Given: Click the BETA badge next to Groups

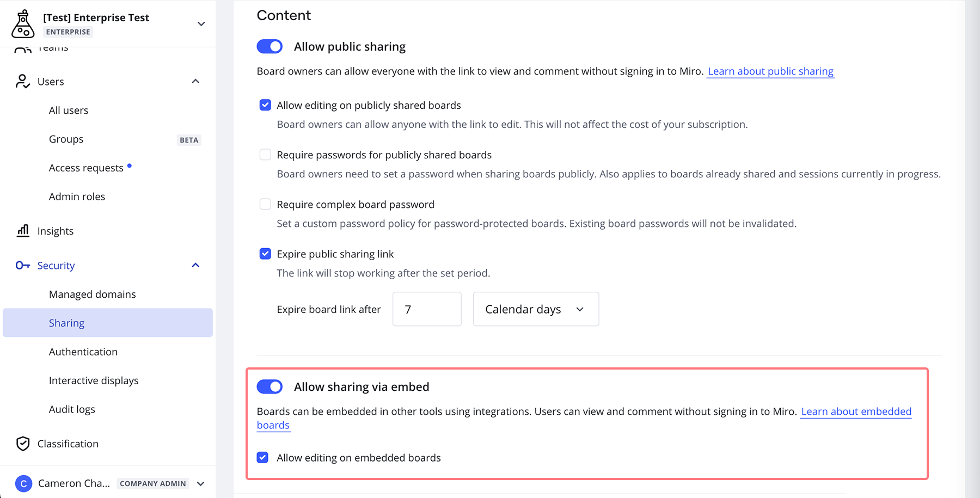Looking at the screenshot, I should point(189,140).
